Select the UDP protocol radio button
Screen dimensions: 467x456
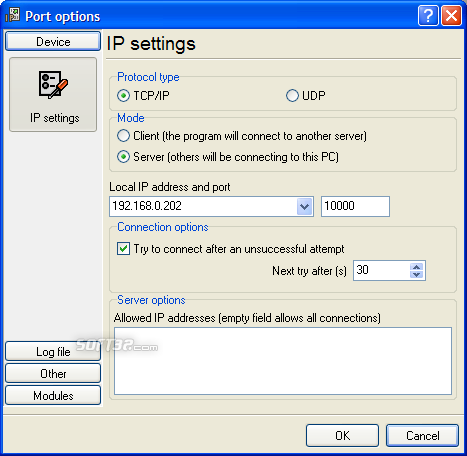292,96
